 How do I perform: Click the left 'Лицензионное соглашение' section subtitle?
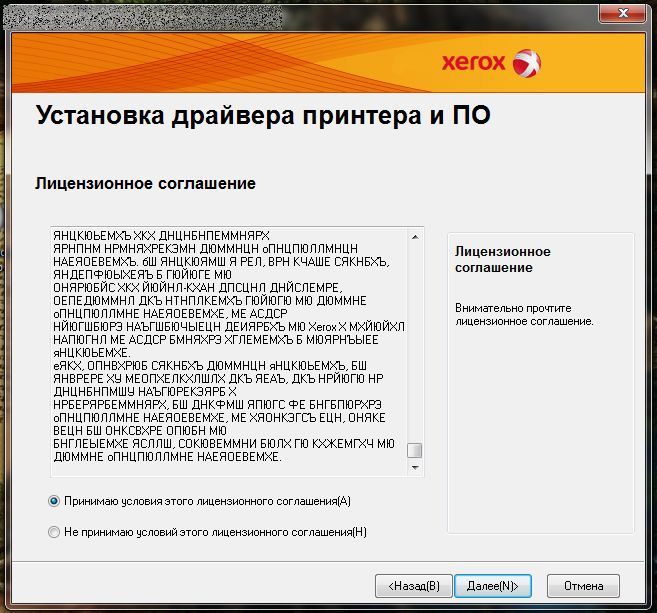pos(145,184)
